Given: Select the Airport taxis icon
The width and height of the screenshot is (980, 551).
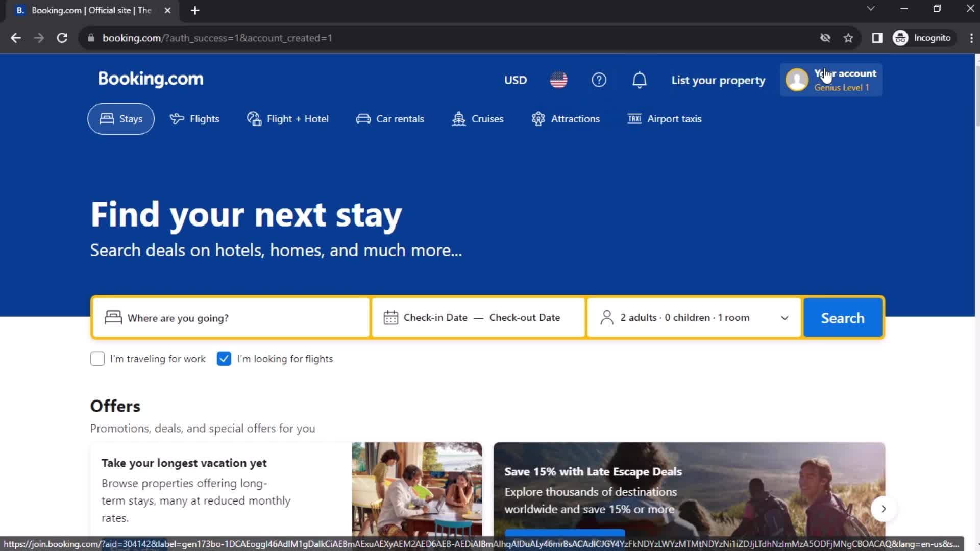Looking at the screenshot, I should pos(633,118).
